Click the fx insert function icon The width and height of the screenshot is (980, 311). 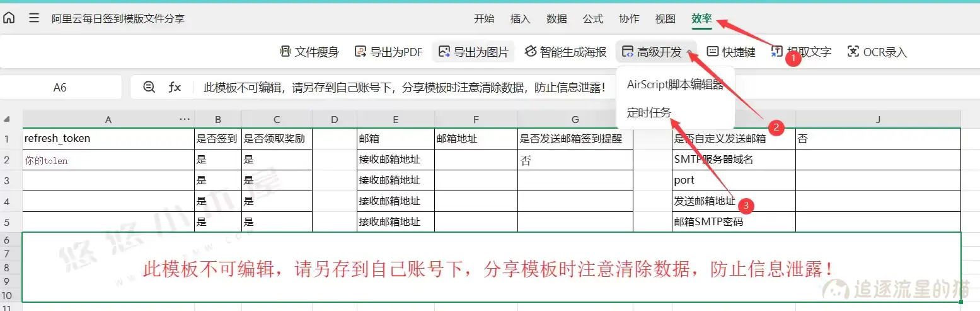click(175, 87)
